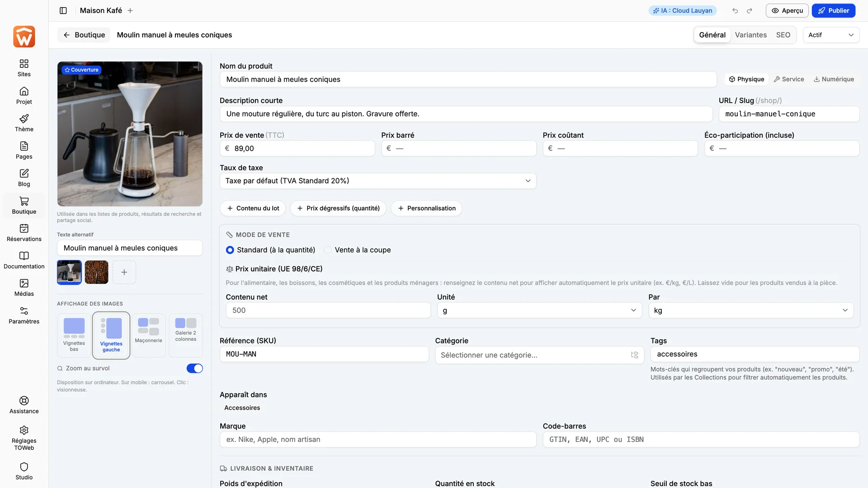This screenshot has width=868, height=488.
Task: Select Vignettes bas image layout
Action: [x=74, y=335]
